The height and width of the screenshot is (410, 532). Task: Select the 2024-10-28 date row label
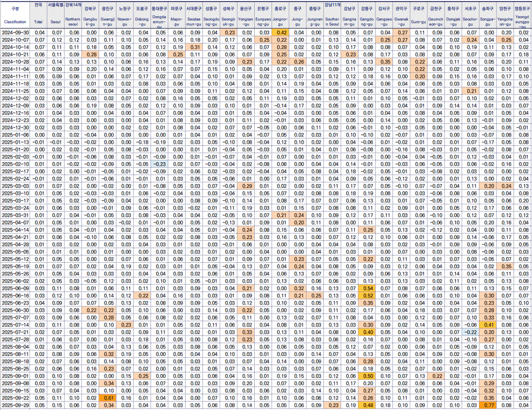pyautogui.click(x=15, y=62)
